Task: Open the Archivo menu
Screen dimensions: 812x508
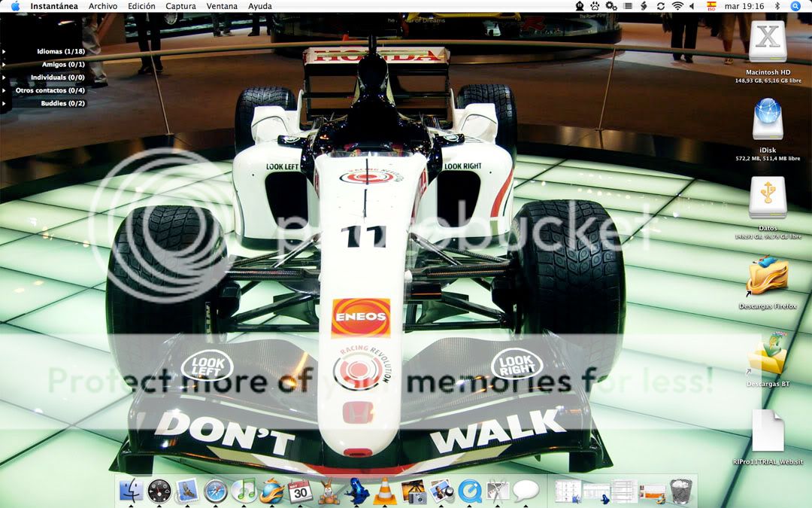Action: click(x=103, y=6)
